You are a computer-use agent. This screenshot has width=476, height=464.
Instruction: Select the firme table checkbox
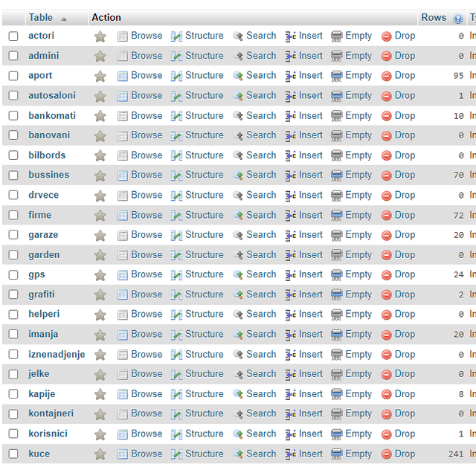tap(13, 215)
